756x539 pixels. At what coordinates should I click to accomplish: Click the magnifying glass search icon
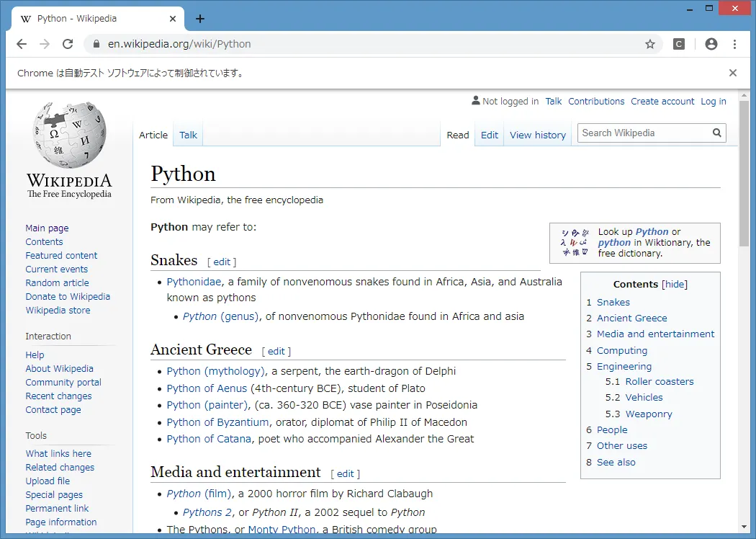(x=716, y=133)
